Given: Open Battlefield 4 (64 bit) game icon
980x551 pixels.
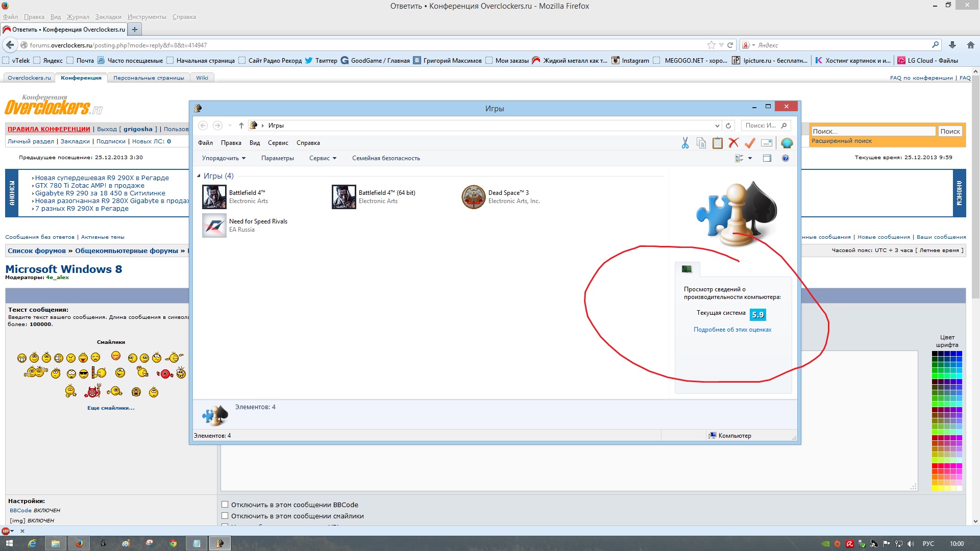Looking at the screenshot, I should pos(344,197).
